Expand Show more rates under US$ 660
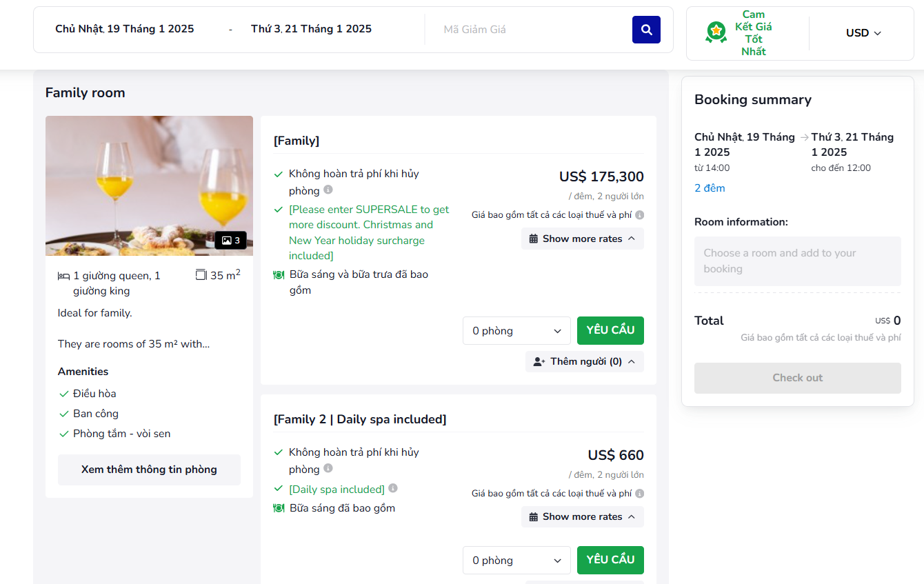This screenshot has width=924, height=584. [583, 516]
